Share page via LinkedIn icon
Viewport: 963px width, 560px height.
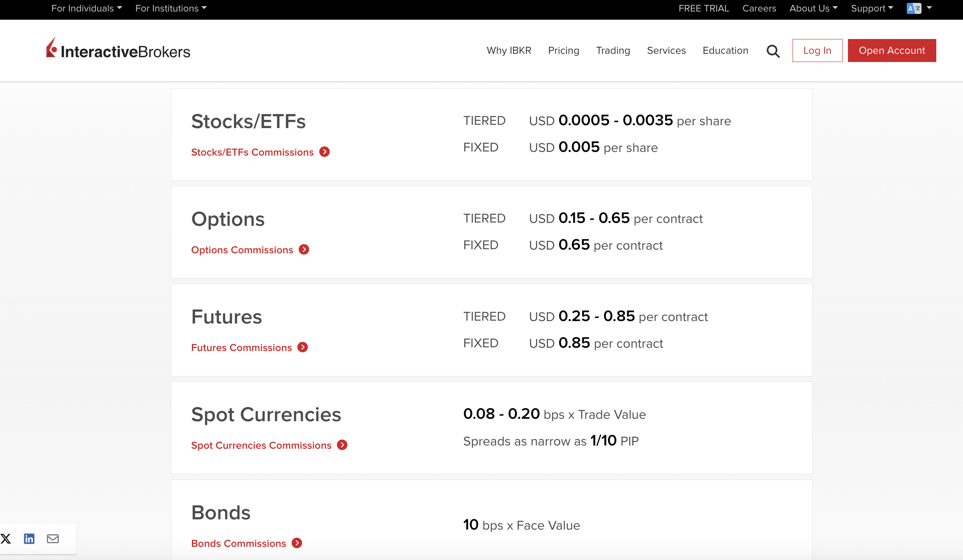[x=29, y=539]
